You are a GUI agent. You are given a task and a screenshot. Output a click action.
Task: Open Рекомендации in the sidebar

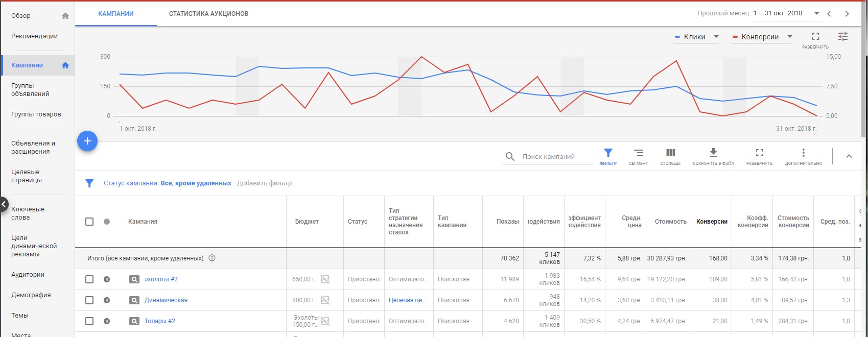coord(34,36)
